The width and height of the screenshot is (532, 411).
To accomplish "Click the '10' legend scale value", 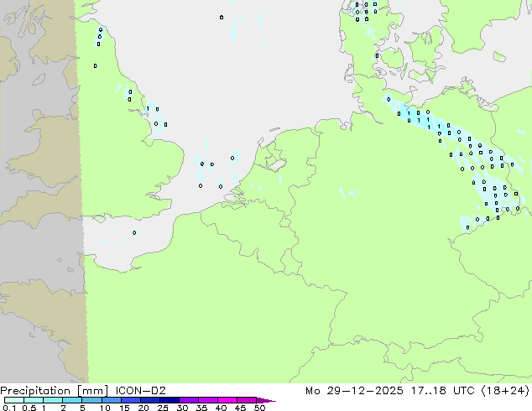I will (x=105, y=408).
